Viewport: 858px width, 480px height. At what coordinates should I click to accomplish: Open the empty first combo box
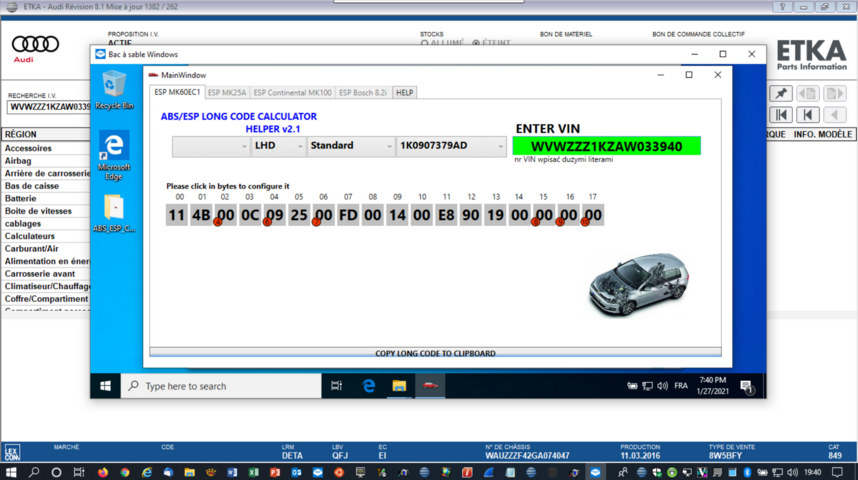211,146
